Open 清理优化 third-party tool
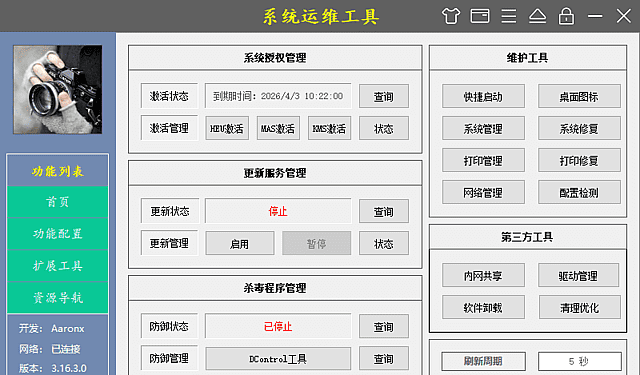 tap(580, 307)
